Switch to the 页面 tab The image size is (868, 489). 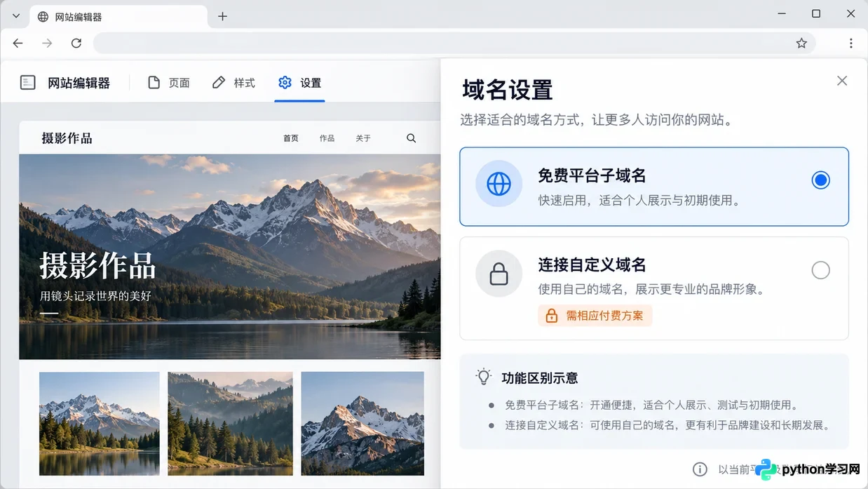coord(169,83)
